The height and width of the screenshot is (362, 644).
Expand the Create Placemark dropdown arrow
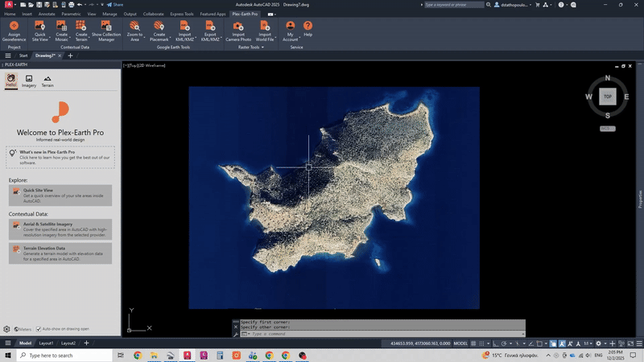point(170,38)
